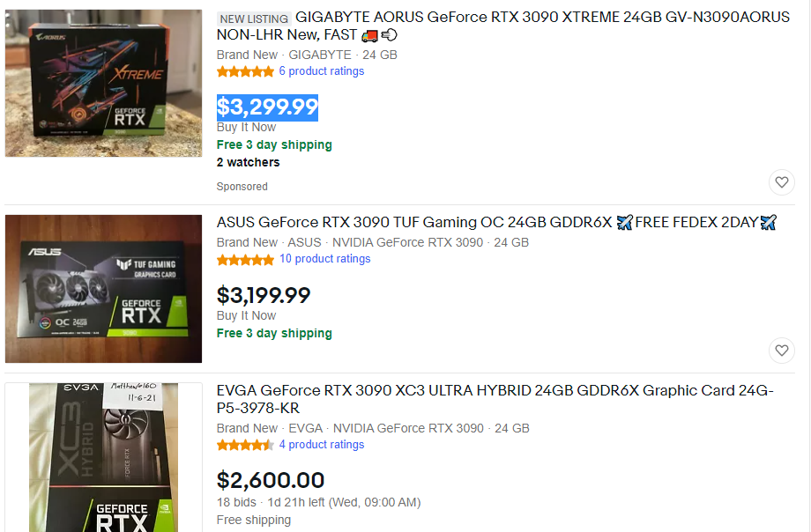Screen dimensions: 811x532
Task: Click the $2,600.00 bid price
Action: click(x=270, y=480)
